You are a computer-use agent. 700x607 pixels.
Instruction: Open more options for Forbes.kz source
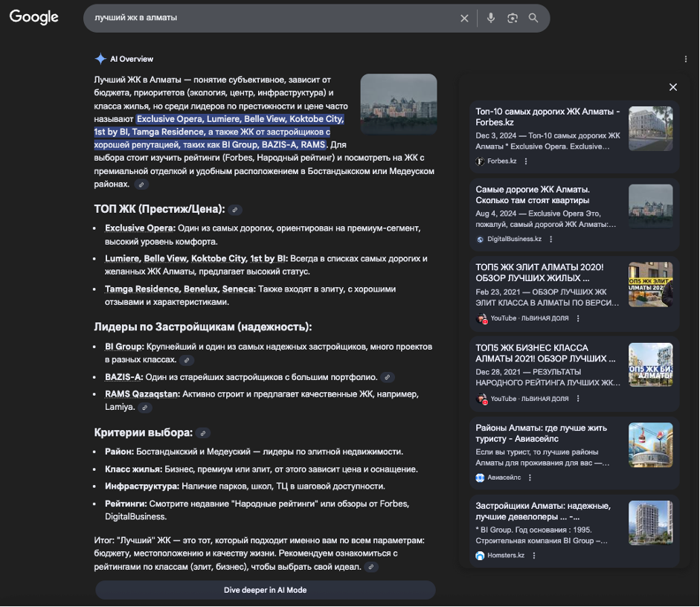click(x=526, y=161)
